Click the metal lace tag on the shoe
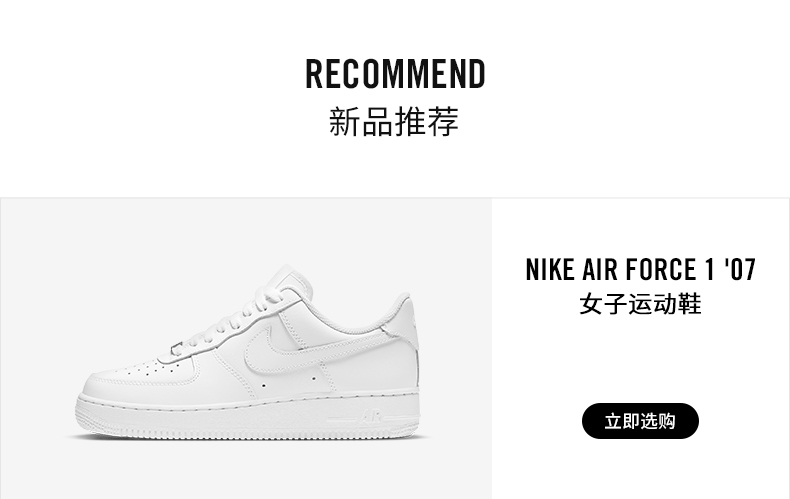790x499 pixels. 176,348
